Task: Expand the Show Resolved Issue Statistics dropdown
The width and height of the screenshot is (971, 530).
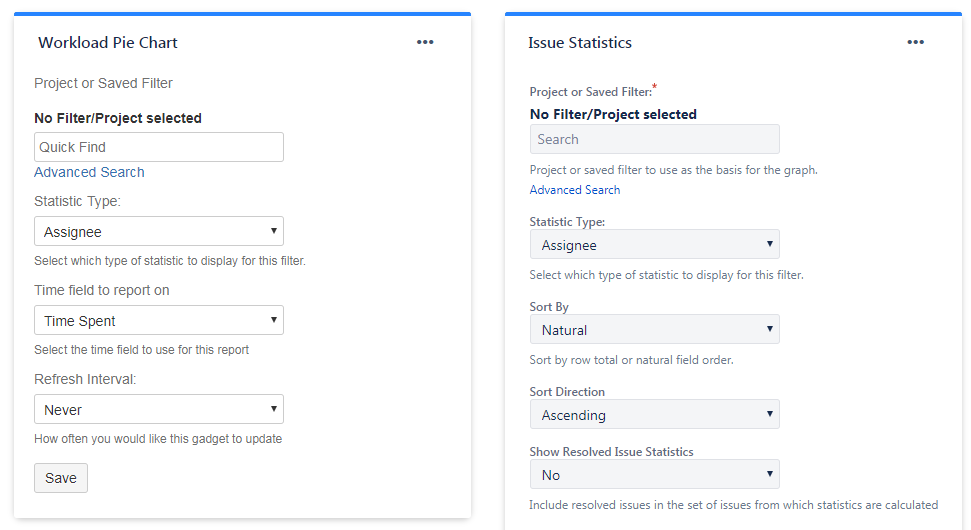Action: [654, 475]
